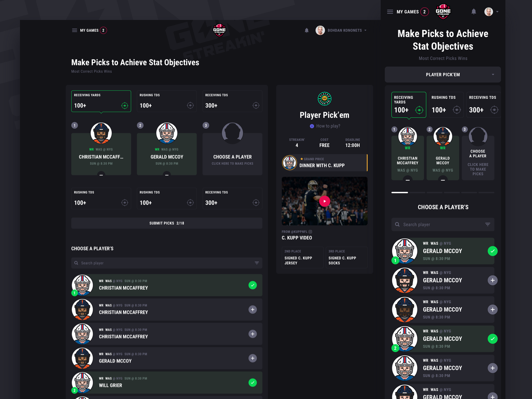The height and width of the screenshot is (399, 532).
Task: Open the Player Pick'em dropdown selector
Action: click(443, 74)
